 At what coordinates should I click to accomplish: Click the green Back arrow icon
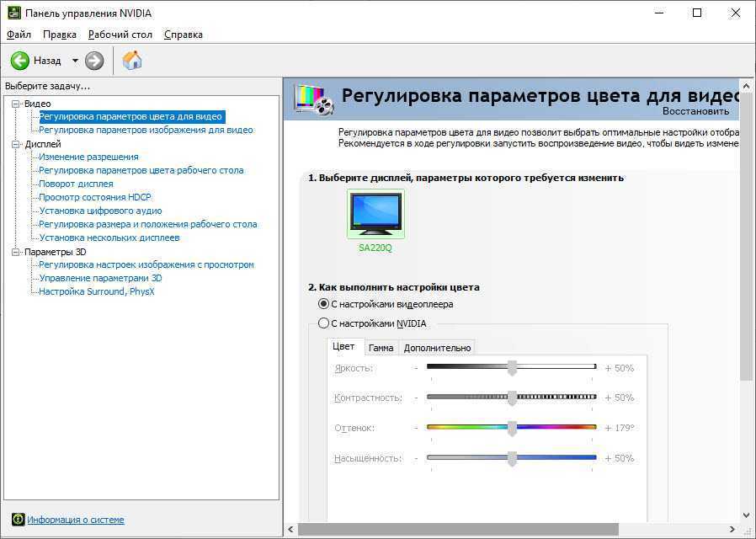point(20,61)
